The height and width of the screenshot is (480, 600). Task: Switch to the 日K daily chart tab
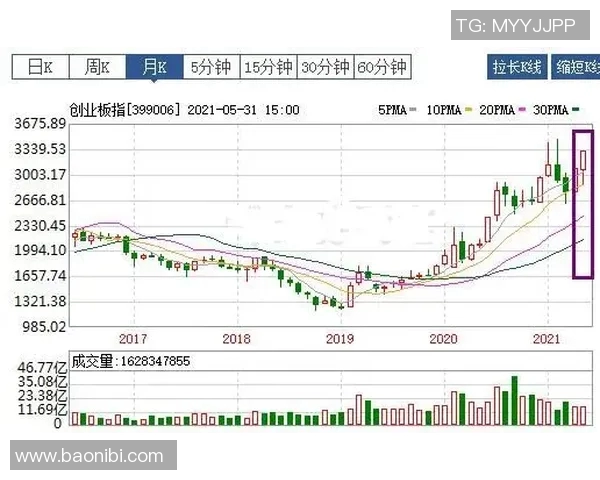(41, 67)
